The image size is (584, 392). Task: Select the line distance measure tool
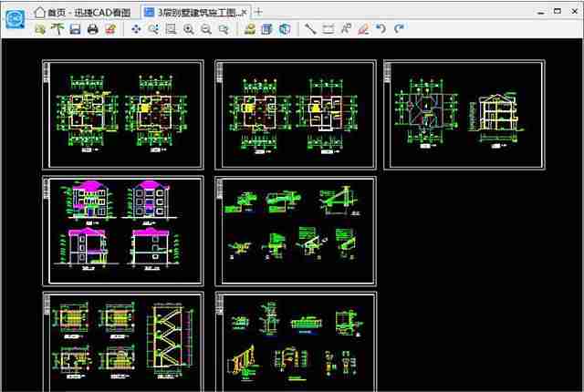click(310, 28)
